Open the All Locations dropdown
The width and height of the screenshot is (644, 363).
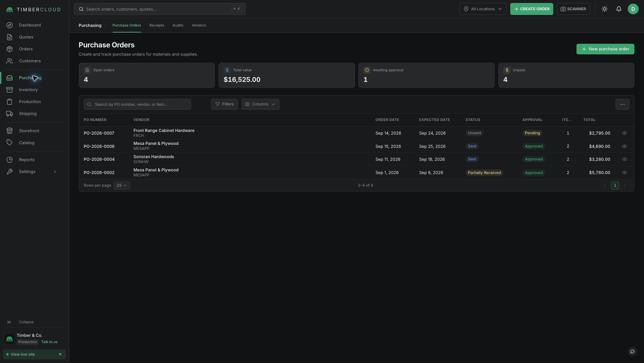click(483, 9)
